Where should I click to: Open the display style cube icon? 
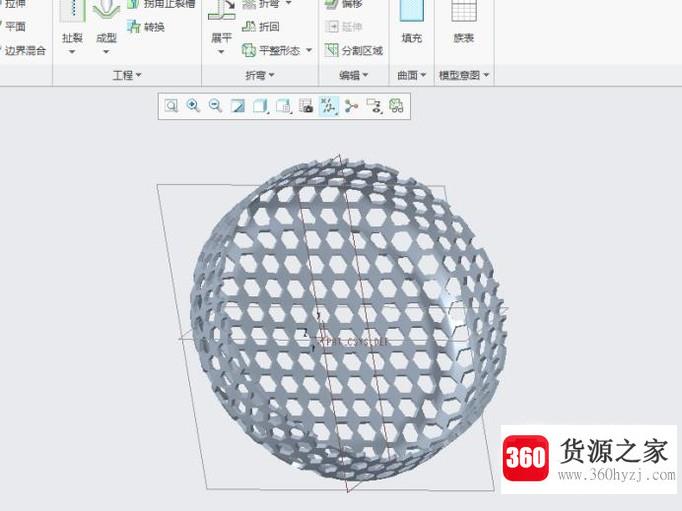260,106
